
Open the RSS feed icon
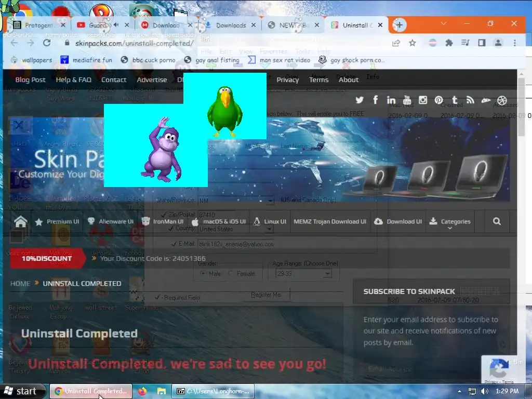pos(470,100)
